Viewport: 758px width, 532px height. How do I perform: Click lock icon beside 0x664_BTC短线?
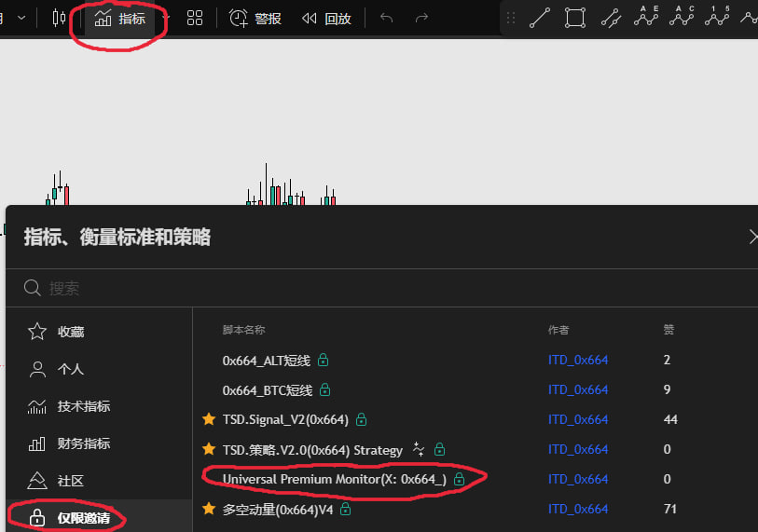(324, 389)
